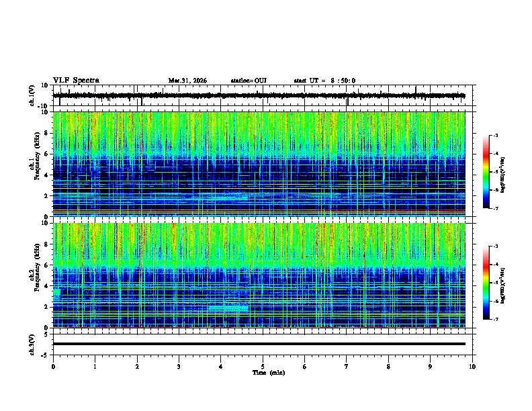532x411 pixels.
Task: Click the "7" tick on time axis
Action: pyautogui.click(x=347, y=367)
